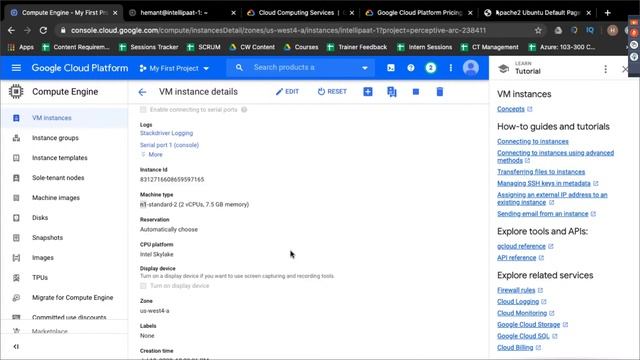This screenshot has height=360, width=640.
Task: Open Serial port 1 (console) link
Action: click(169, 145)
